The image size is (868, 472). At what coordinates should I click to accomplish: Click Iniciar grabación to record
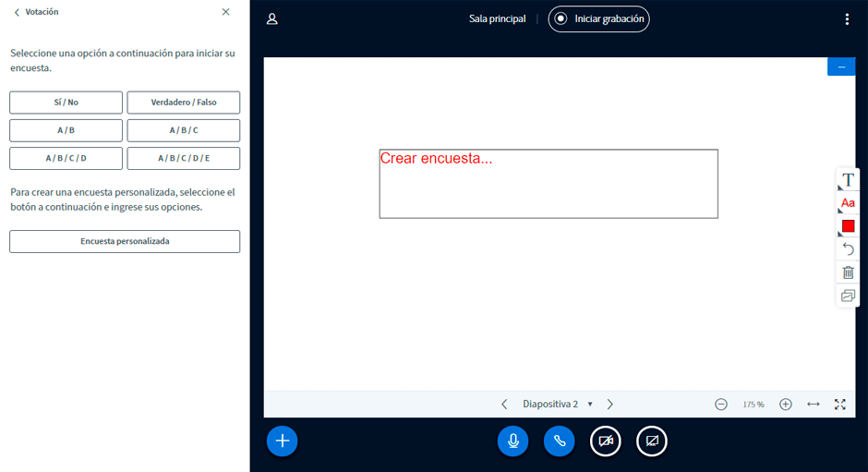point(598,19)
